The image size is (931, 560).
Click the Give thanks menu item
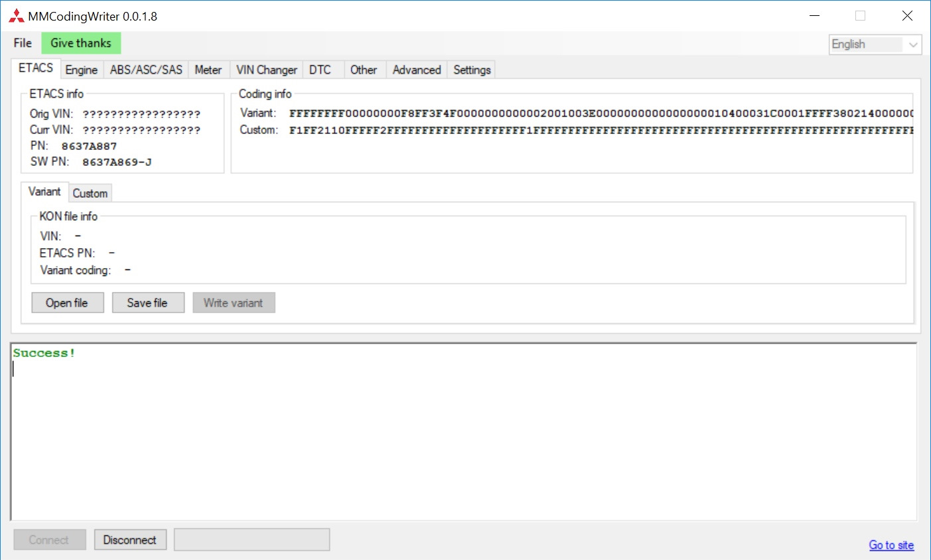point(81,42)
